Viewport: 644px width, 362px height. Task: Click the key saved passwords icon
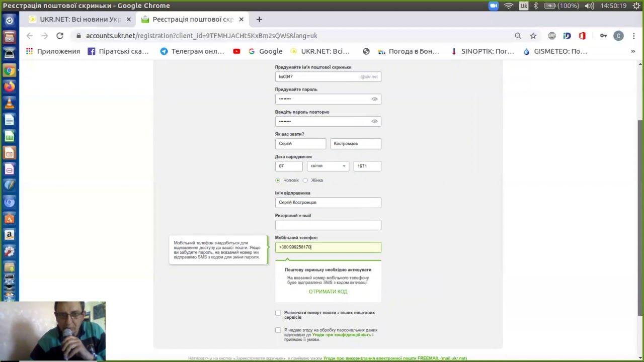[603, 36]
